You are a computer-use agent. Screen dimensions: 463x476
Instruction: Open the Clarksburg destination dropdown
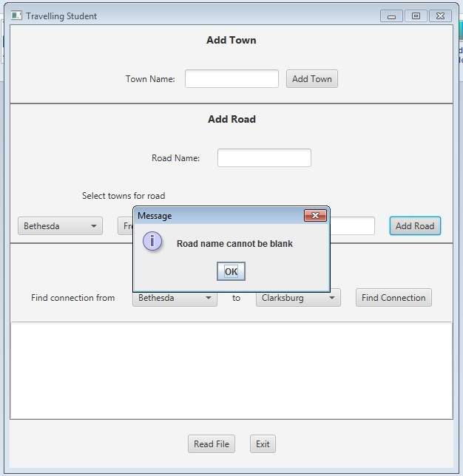tap(298, 299)
